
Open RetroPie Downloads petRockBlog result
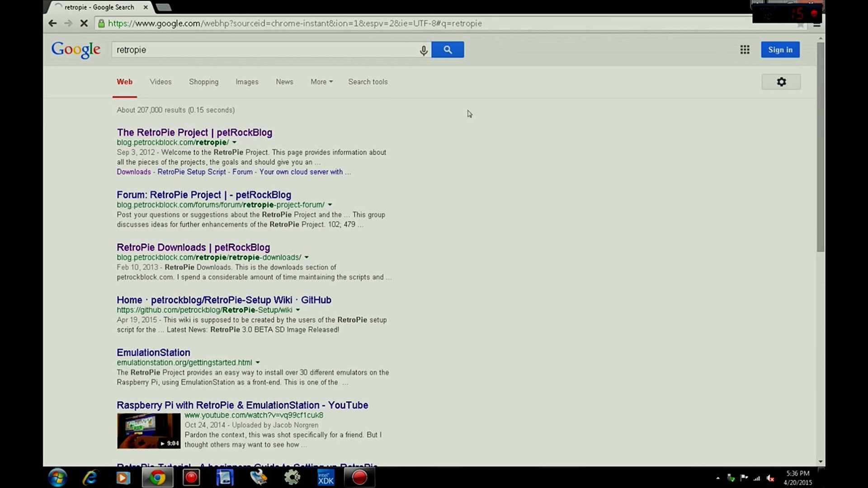(193, 247)
